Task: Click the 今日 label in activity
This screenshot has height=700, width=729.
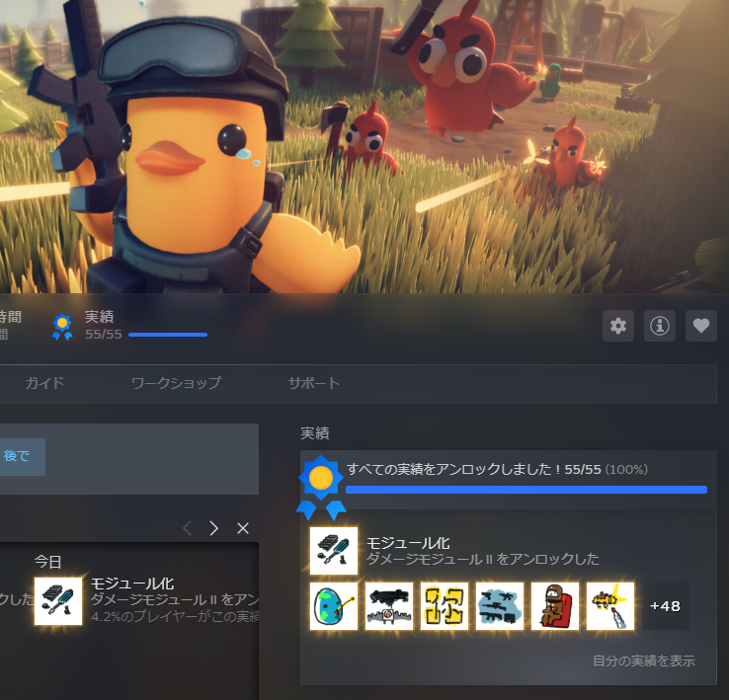Action: point(47,562)
